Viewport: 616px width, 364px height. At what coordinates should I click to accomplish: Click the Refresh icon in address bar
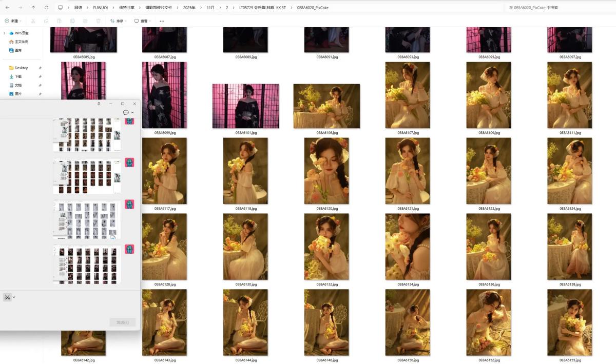click(46, 8)
